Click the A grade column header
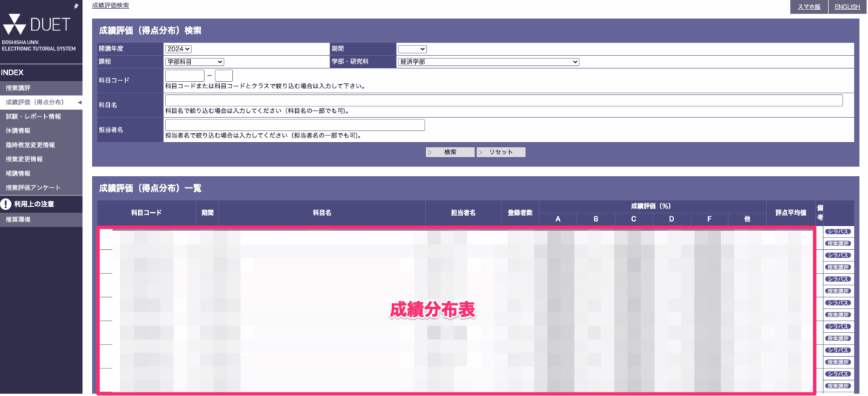The height and width of the screenshot is (396, 868). 558,219
